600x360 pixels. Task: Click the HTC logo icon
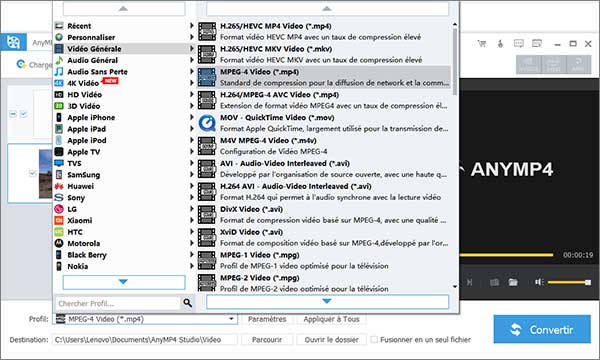point(59,232)
